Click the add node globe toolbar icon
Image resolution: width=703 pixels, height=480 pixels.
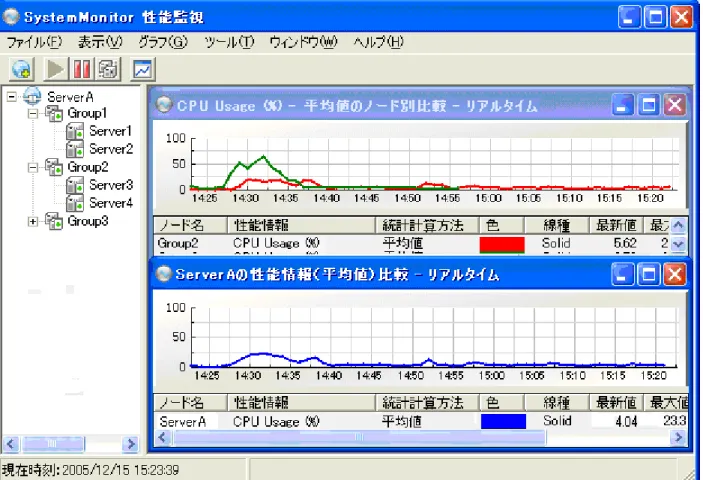pyautogui.click(x=22, y=69)
